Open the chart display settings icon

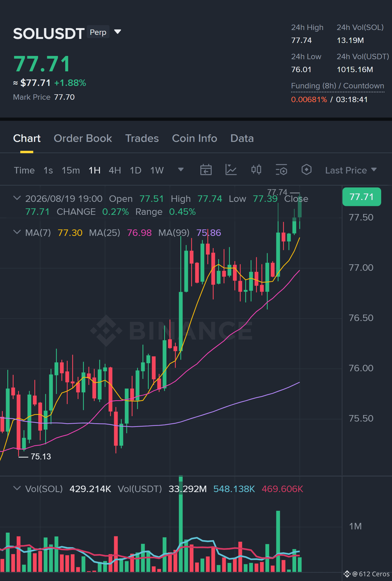pyautogui.click(x=281, y=170)
